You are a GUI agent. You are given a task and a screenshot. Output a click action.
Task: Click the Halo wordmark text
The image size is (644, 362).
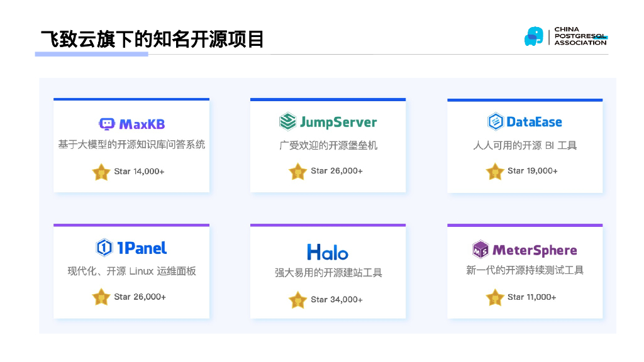(328, 251)
